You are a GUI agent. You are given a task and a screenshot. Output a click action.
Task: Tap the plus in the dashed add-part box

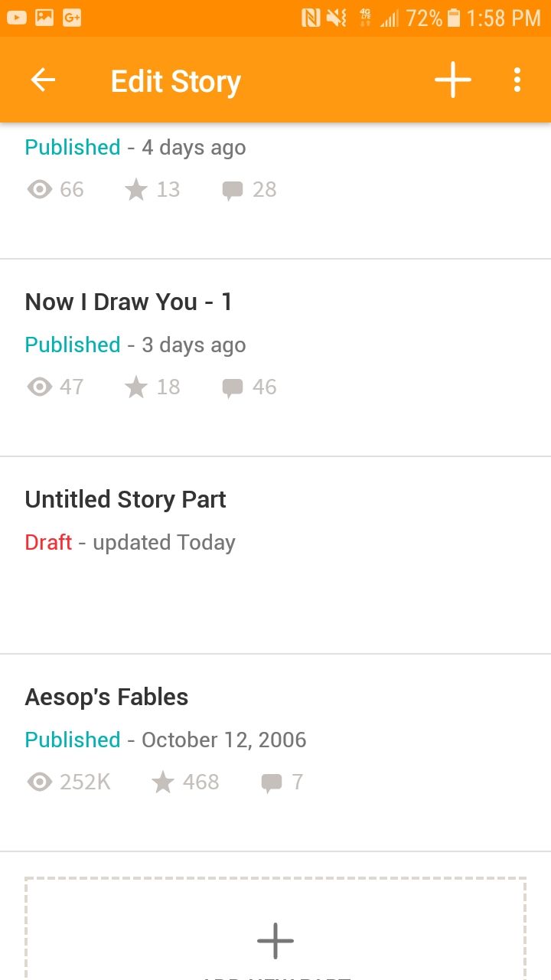click(275, 941)
